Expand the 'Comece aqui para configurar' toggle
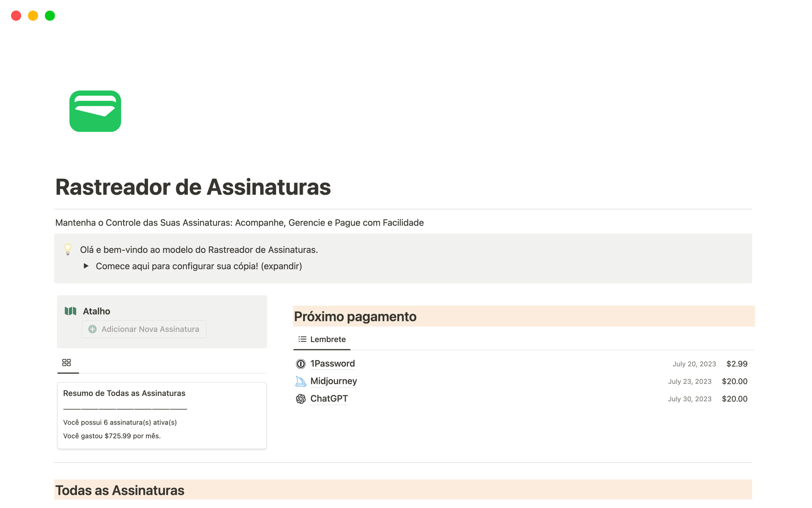The image size is (812, 508). (86, 266)
